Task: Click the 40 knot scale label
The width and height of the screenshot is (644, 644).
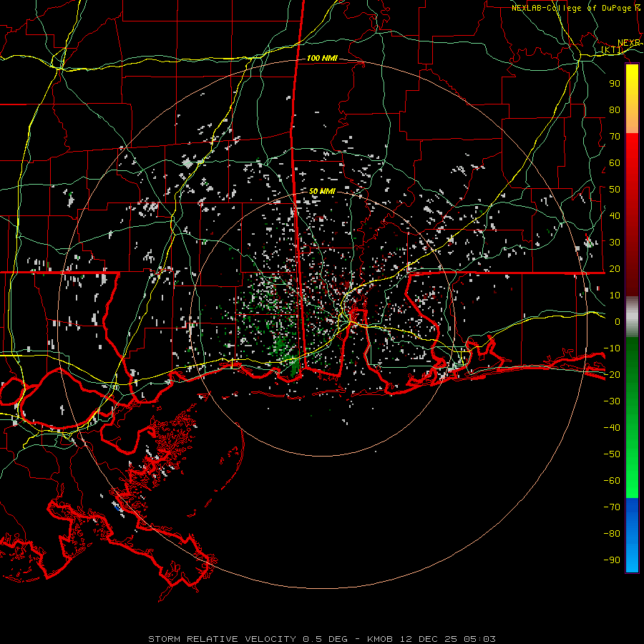Action: 615,216
